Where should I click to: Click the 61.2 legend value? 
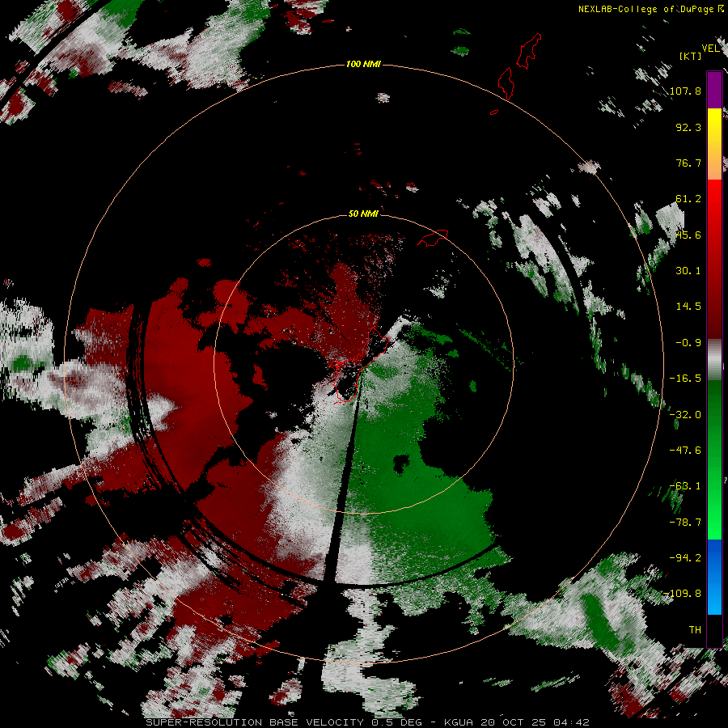click(x=688, y=199)
